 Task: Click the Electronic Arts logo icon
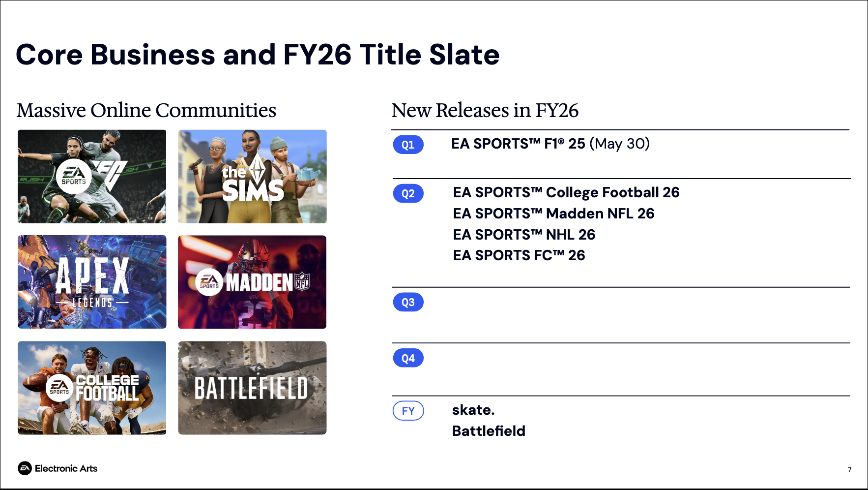coord(25,468)
